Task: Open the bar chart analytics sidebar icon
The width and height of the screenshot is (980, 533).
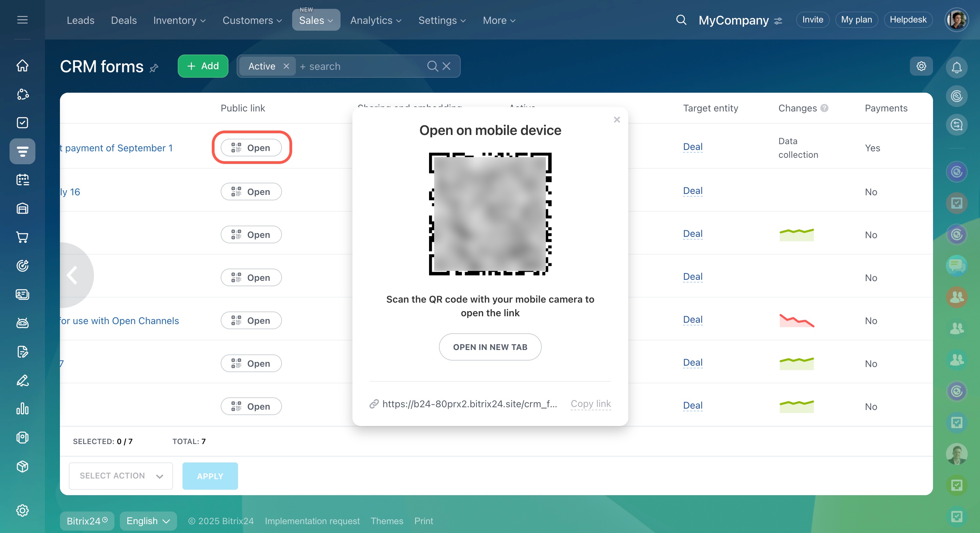Action: (22, 409)
